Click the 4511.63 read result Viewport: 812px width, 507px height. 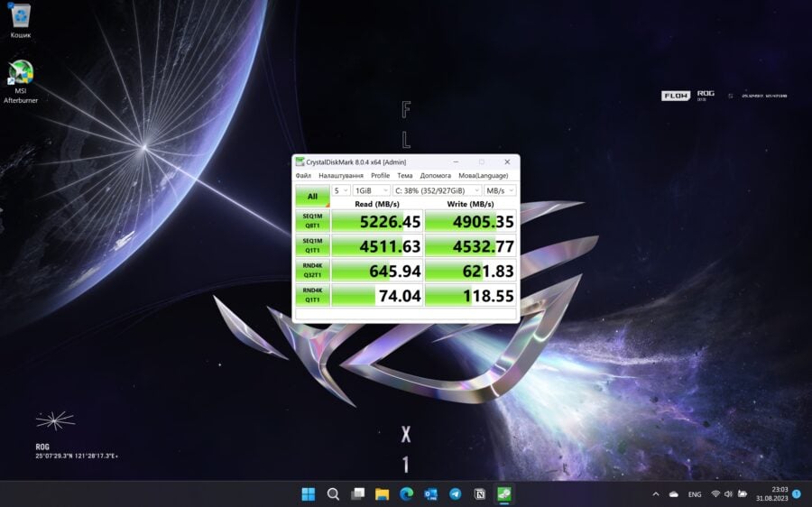tap(377, 246)
